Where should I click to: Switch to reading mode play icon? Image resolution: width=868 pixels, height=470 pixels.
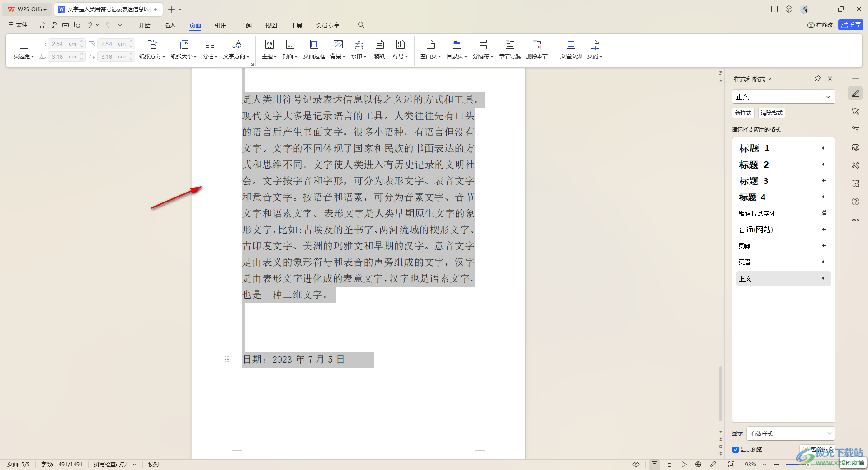684,464
